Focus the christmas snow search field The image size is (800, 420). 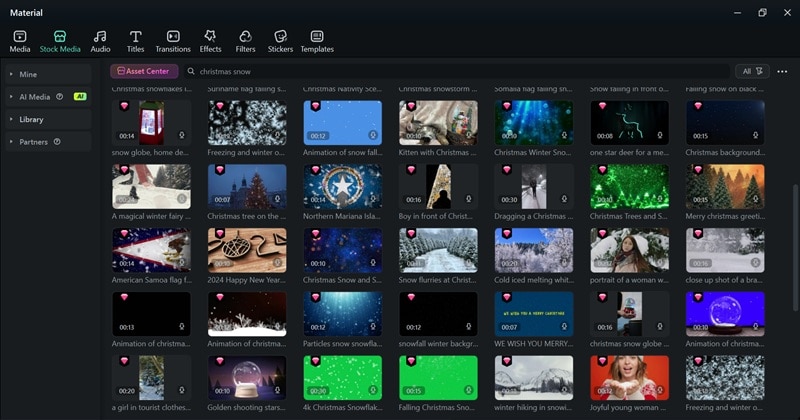click(459, 71)
